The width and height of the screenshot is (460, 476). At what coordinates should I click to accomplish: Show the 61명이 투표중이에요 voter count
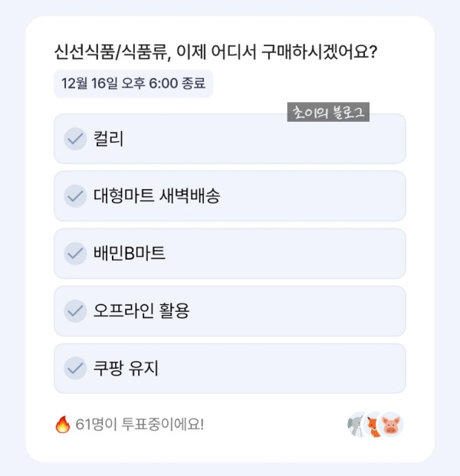pos(140,424)
